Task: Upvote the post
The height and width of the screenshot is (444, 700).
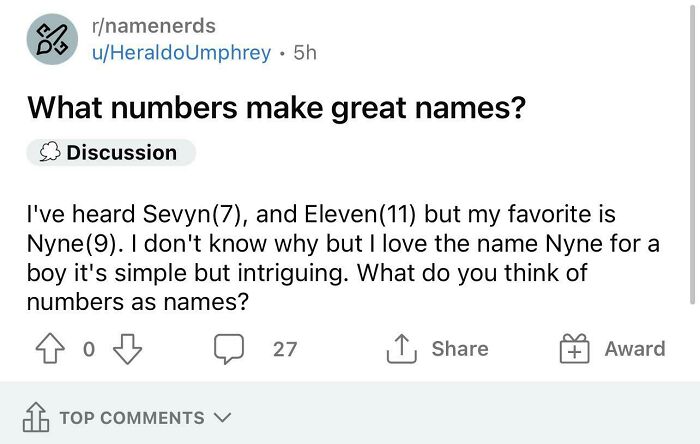Action: click(48, 349)
